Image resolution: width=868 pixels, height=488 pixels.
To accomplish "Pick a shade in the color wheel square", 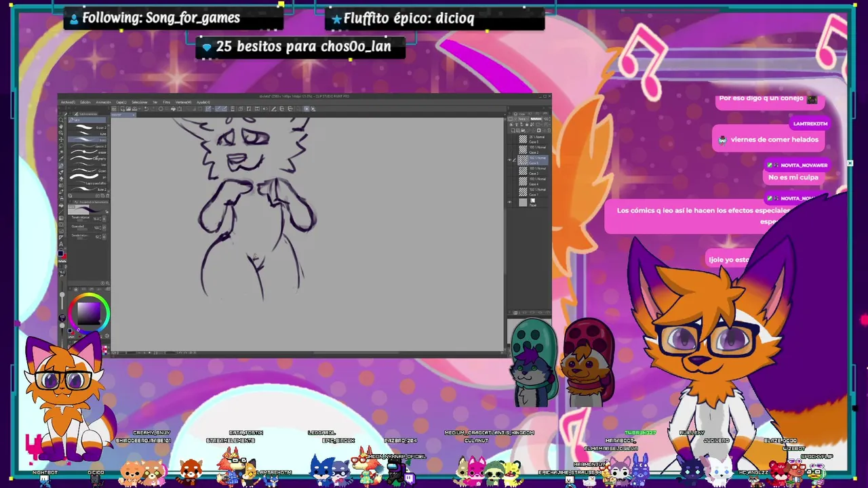I will tap(89, 314).
